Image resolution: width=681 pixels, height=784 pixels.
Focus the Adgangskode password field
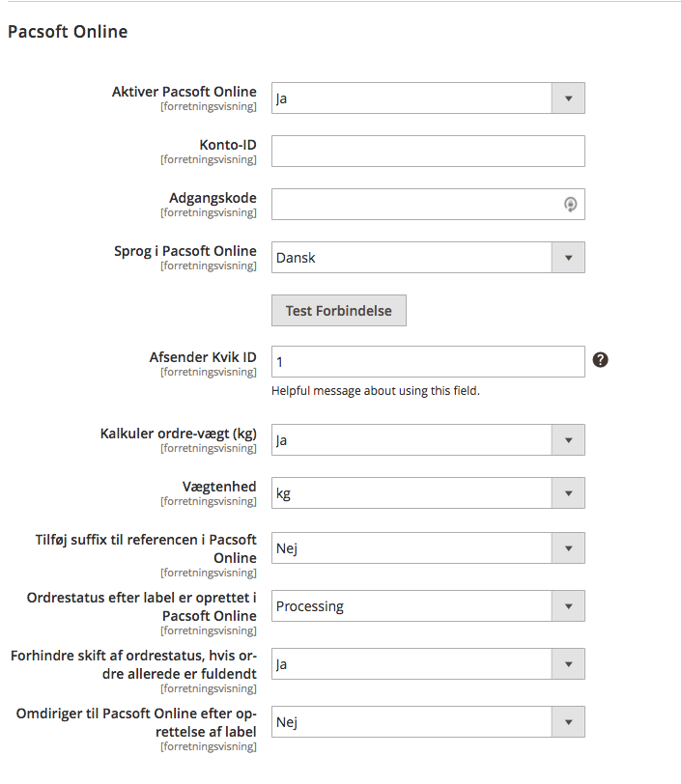point(415,204)
